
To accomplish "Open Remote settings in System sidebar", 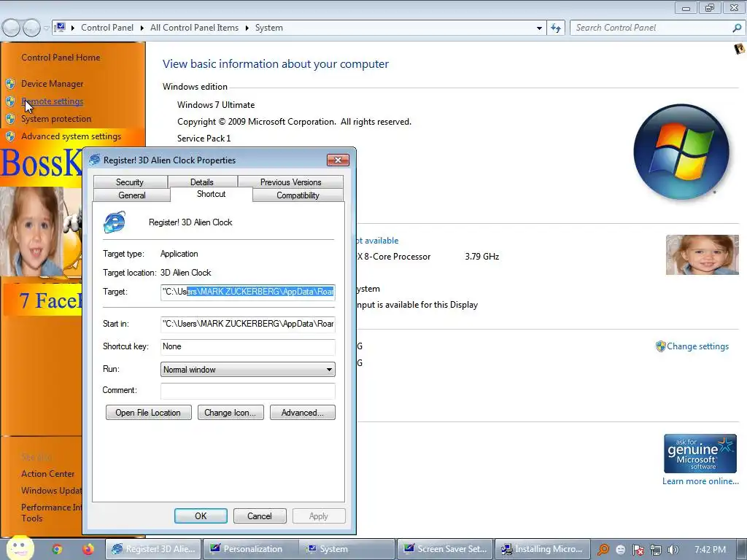I will click(x=52, y=101).
